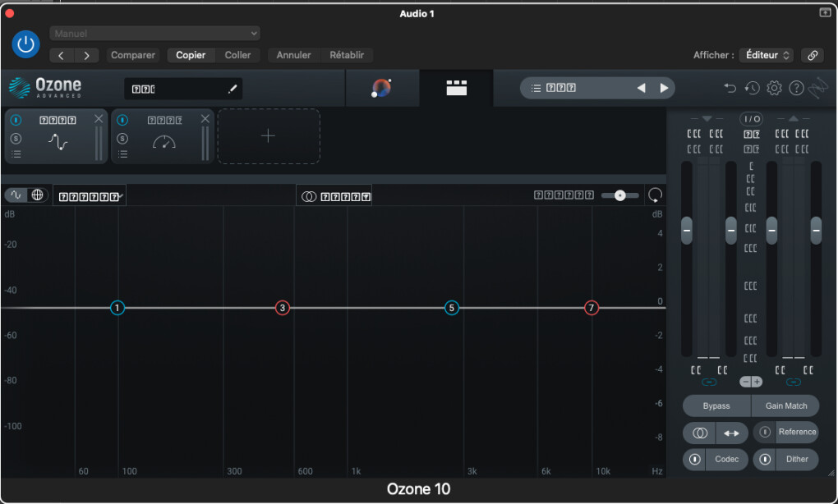Open second module preset list icon
This screenshot has width=838, height=504.
click(x=122, y=154)
